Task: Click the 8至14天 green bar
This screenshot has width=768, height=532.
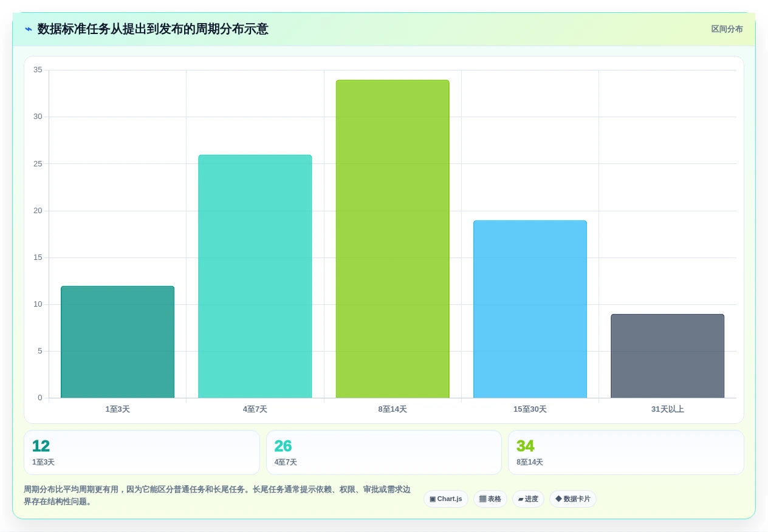Action: click(393, 239)
